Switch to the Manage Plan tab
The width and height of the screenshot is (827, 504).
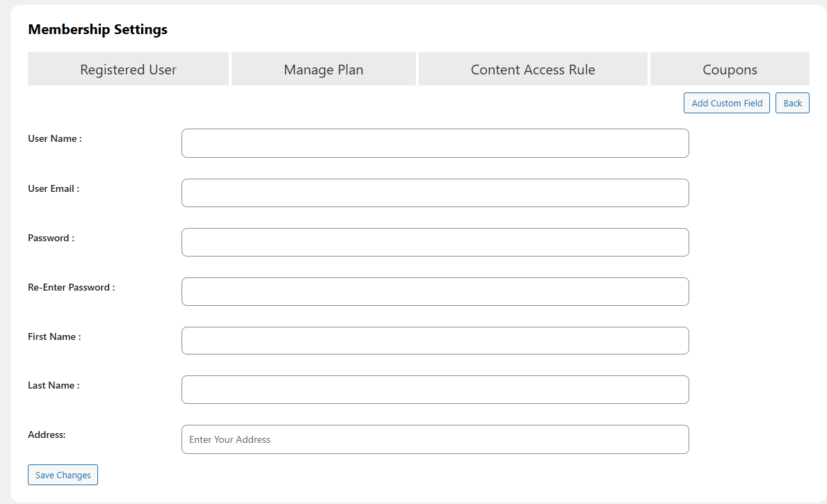[x=323, y=70]
